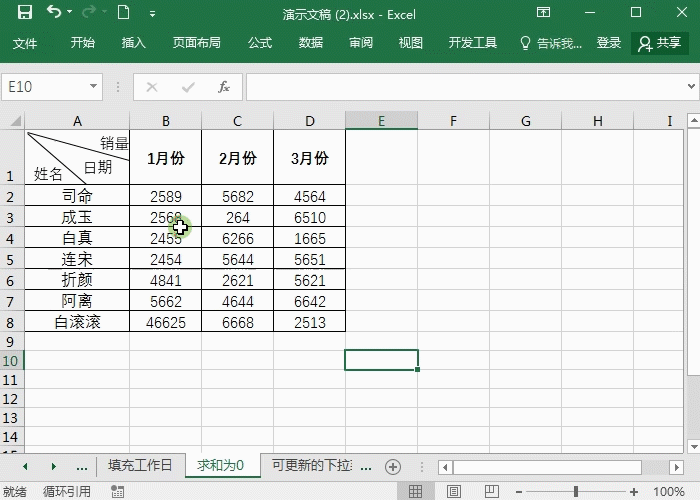
Task: Click the 1月份 header cell
Action: click(x=166, y=157)
